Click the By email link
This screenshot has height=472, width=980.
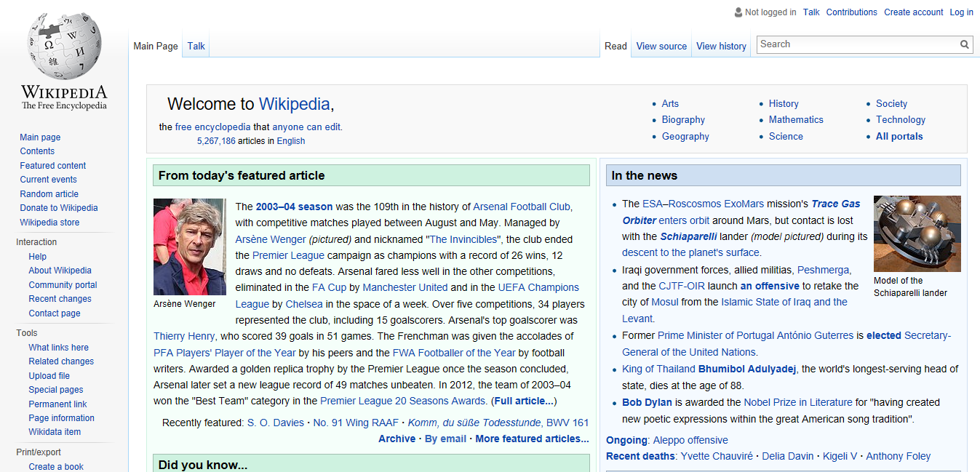tap(445, 439)
